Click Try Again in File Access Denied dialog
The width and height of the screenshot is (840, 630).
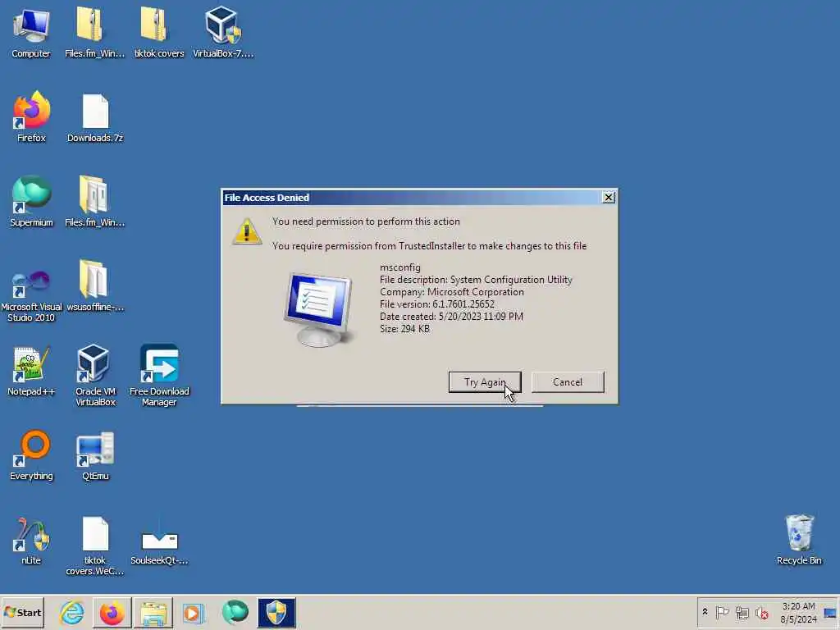coord(485,382)
